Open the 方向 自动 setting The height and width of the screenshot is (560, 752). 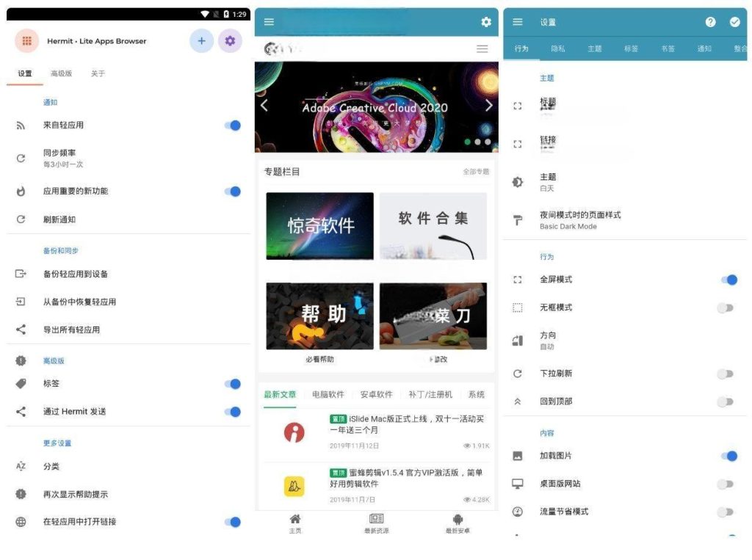pyautogui.click(x=625, y=341)
